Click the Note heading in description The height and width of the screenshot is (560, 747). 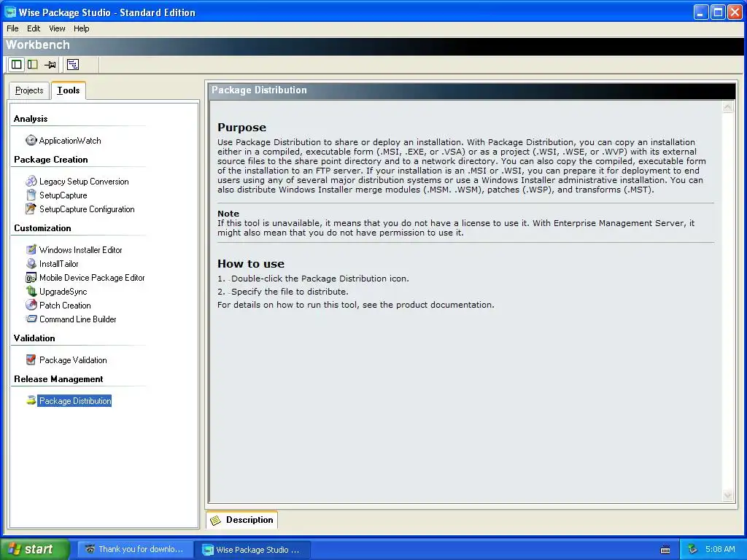coord(228,214)
